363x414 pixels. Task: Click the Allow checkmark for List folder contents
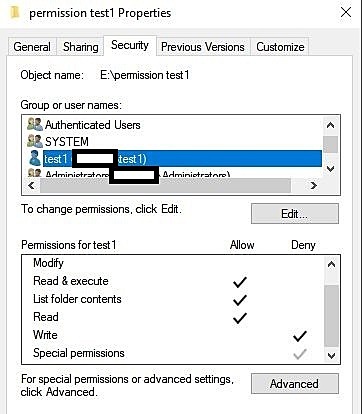click(240, 300)
